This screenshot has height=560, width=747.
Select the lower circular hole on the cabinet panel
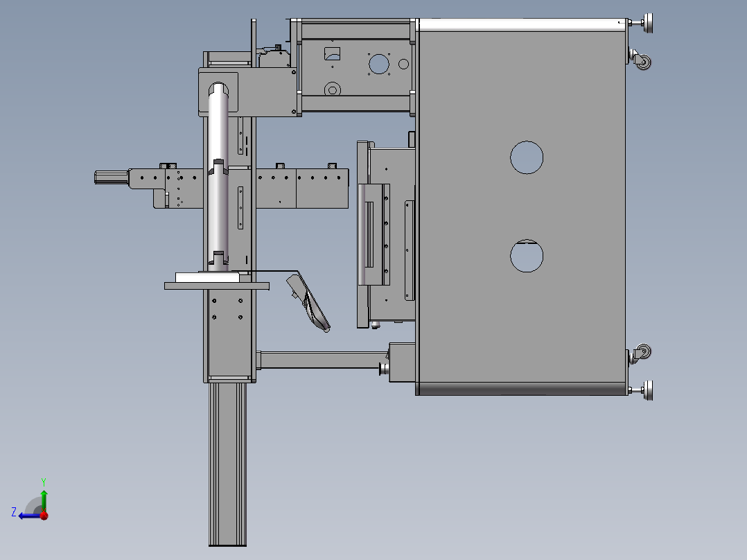click(x=527, y=256)
